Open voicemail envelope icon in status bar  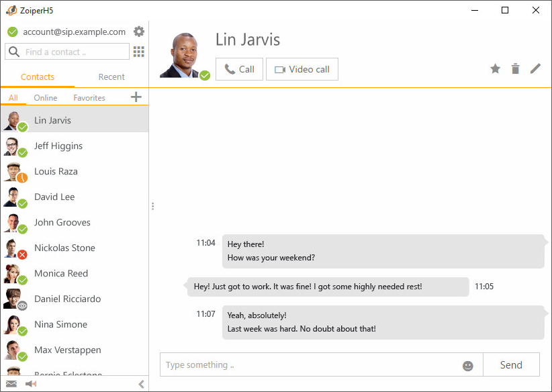click(11, 384)
